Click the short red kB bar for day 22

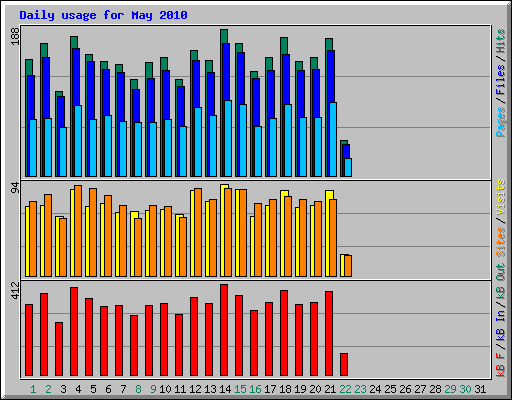pyautogui.click(x=344, y=365)
